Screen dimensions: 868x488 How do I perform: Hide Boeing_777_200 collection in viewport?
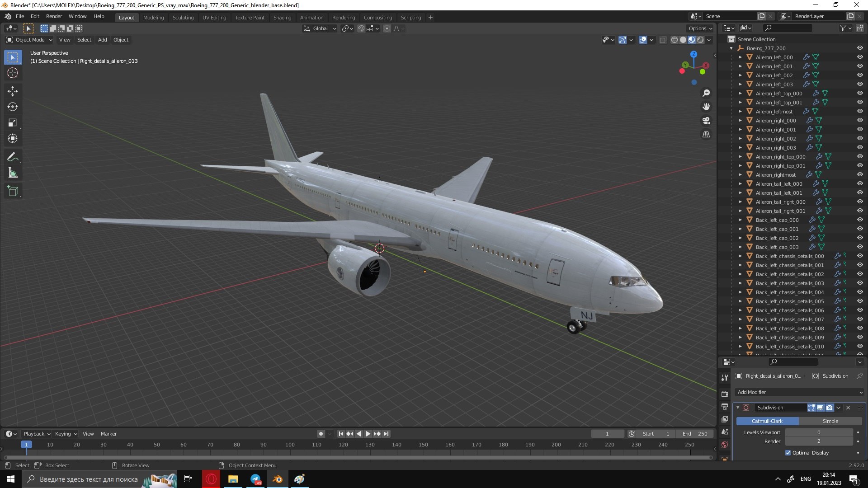pos(860,48)
